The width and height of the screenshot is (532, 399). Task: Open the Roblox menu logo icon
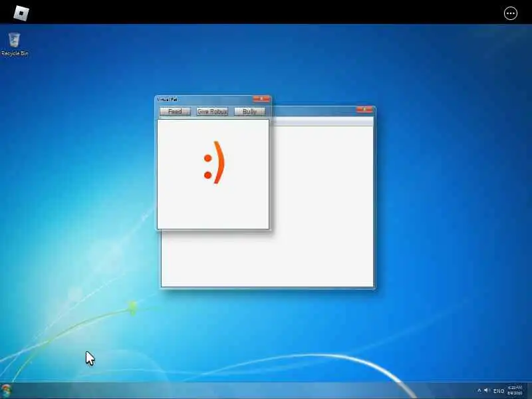21,13
